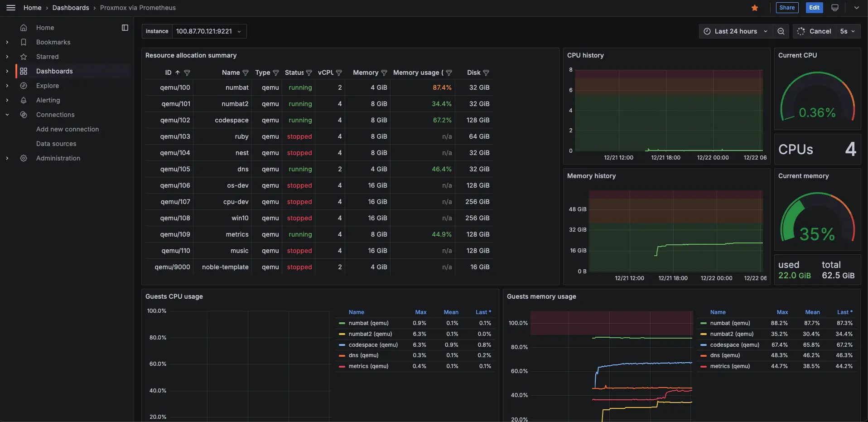
Task: Click the Share button
Action: [x=787, y=8]
